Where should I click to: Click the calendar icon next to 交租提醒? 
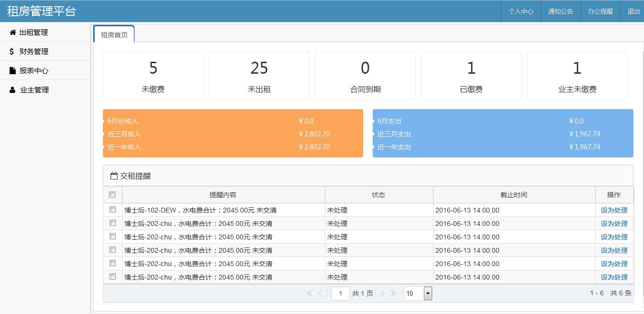(x=114, y=176)
